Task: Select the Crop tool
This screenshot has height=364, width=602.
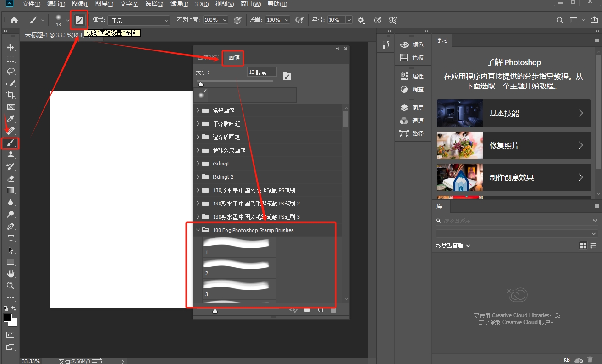Action: click(x=11, y=95)
